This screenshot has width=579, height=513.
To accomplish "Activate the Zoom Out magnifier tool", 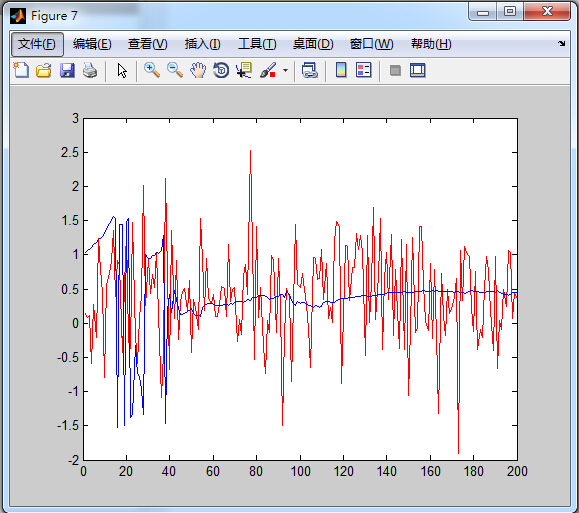I will coord(175,70).
